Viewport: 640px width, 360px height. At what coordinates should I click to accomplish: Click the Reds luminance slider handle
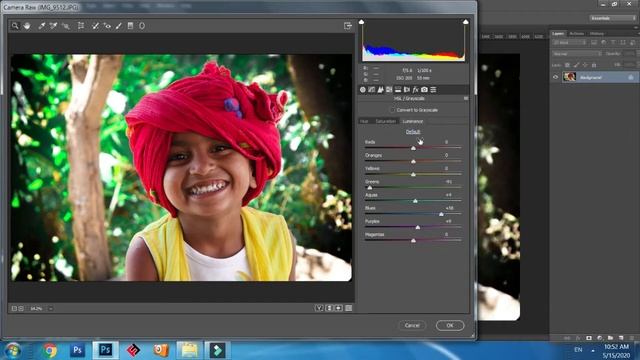tap(413, 148)
